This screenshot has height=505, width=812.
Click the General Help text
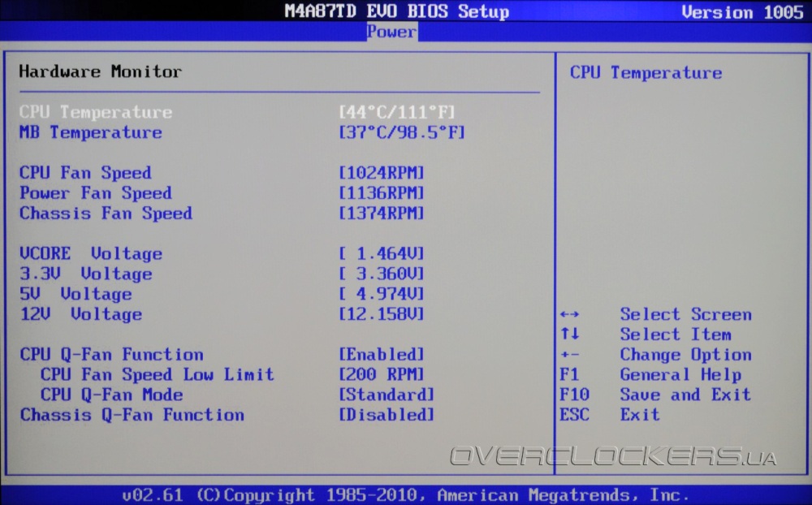point(680,374)
